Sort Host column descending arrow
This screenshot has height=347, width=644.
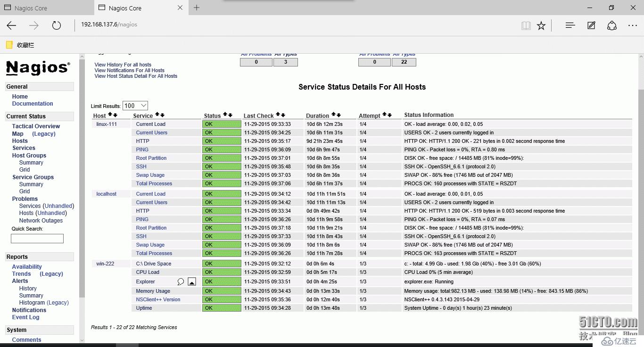pos(115,115)
